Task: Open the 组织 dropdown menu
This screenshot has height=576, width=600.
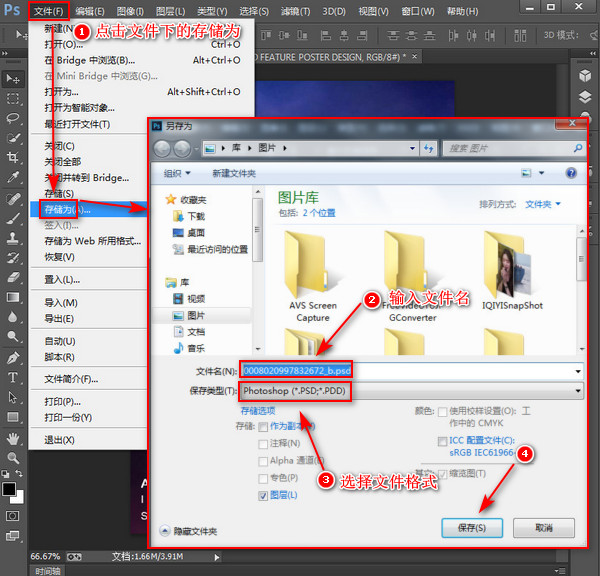Action: point(177,173)
